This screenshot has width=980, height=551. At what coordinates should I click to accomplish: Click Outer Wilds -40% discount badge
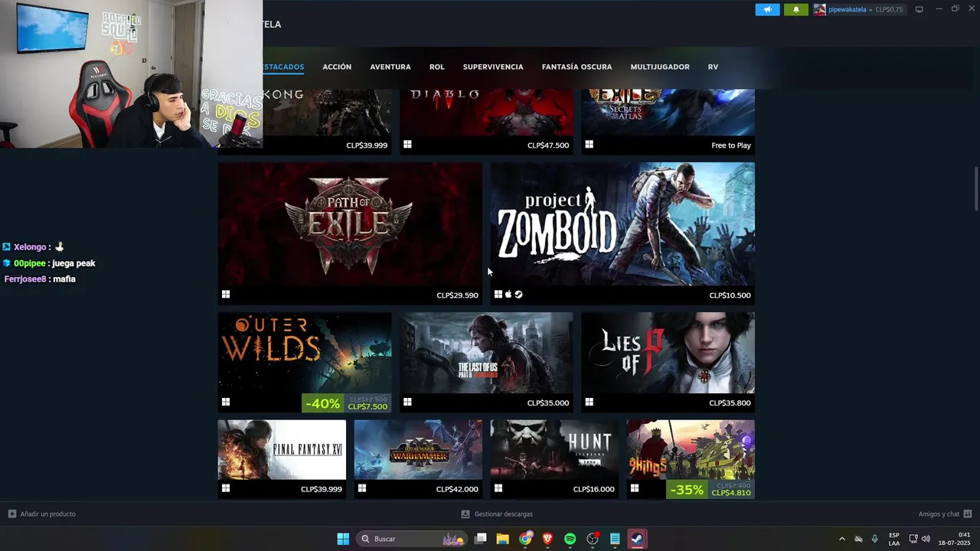pos(323,403)
